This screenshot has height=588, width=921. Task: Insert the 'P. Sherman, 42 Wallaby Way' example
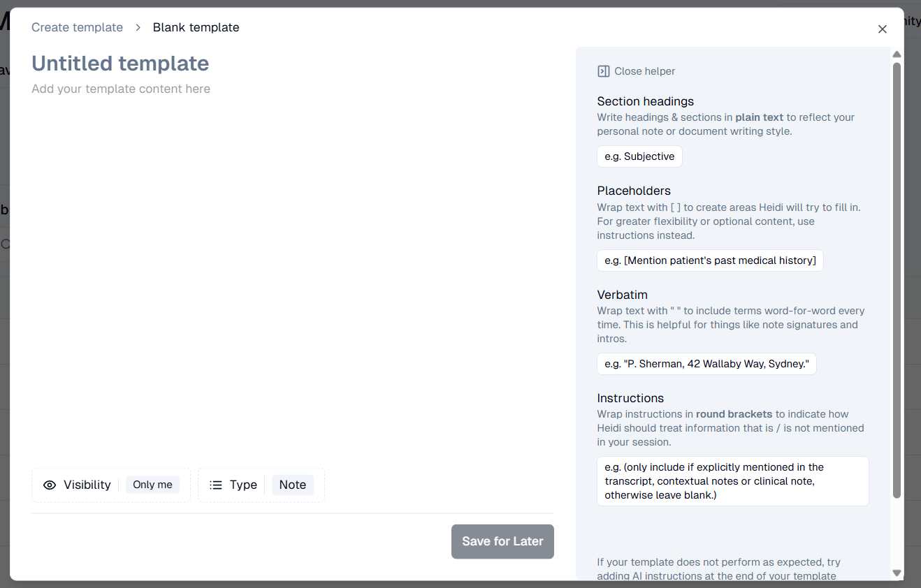point(706,364)
